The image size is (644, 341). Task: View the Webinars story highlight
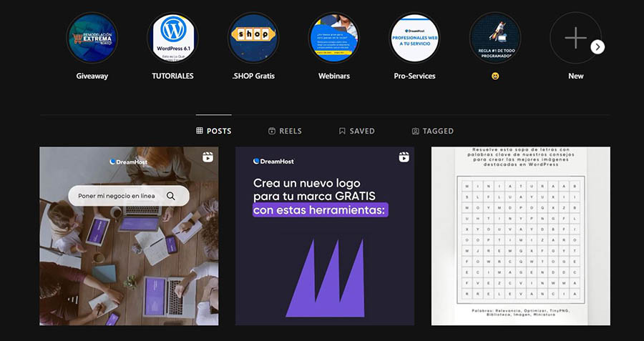click(x=333, y=38)
